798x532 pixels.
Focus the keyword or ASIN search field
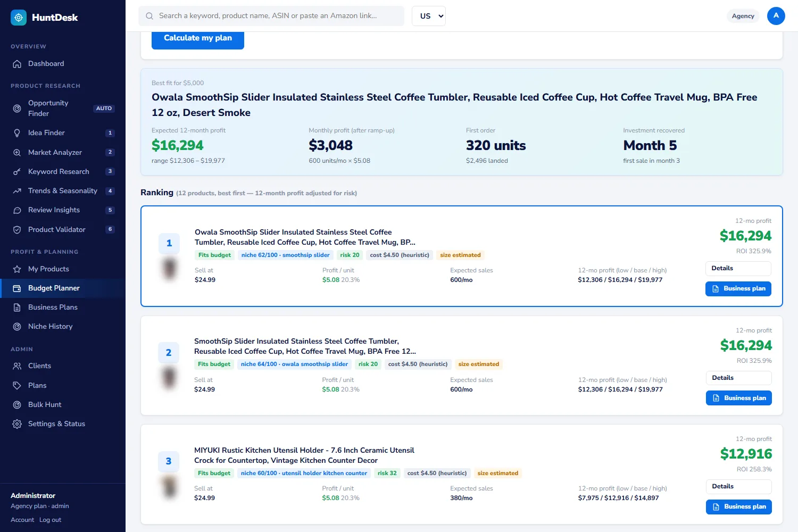[271, 16]
